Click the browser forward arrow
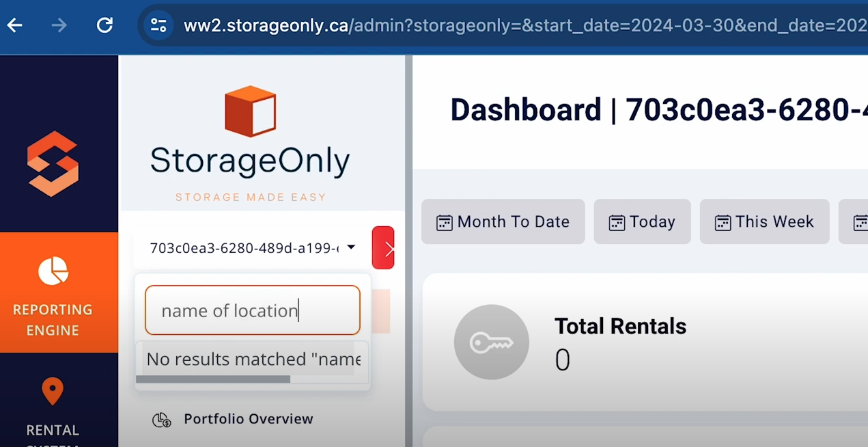 coord(59,26)
